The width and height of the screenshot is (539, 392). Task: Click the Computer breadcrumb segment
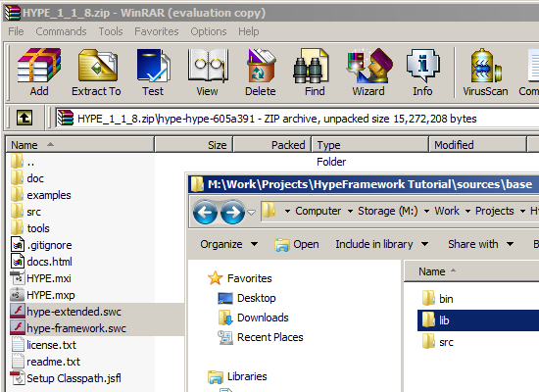coord(318,211)
